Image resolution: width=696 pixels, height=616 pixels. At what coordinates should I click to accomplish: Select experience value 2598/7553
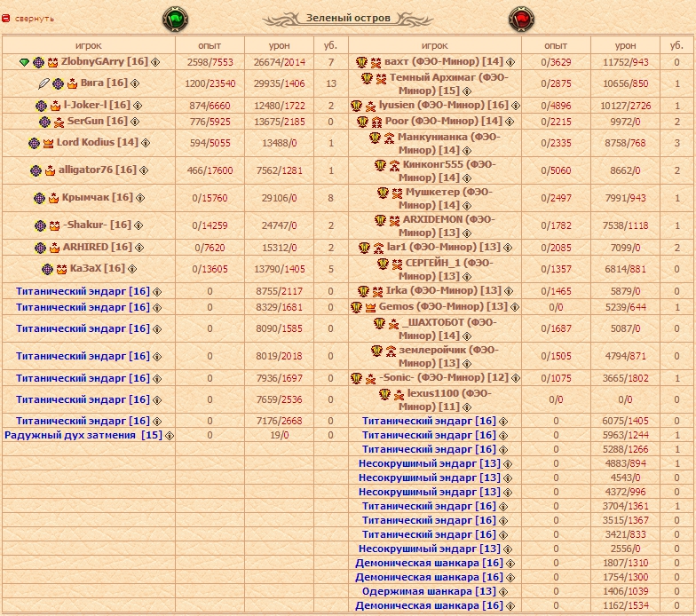tap(210, 62)
